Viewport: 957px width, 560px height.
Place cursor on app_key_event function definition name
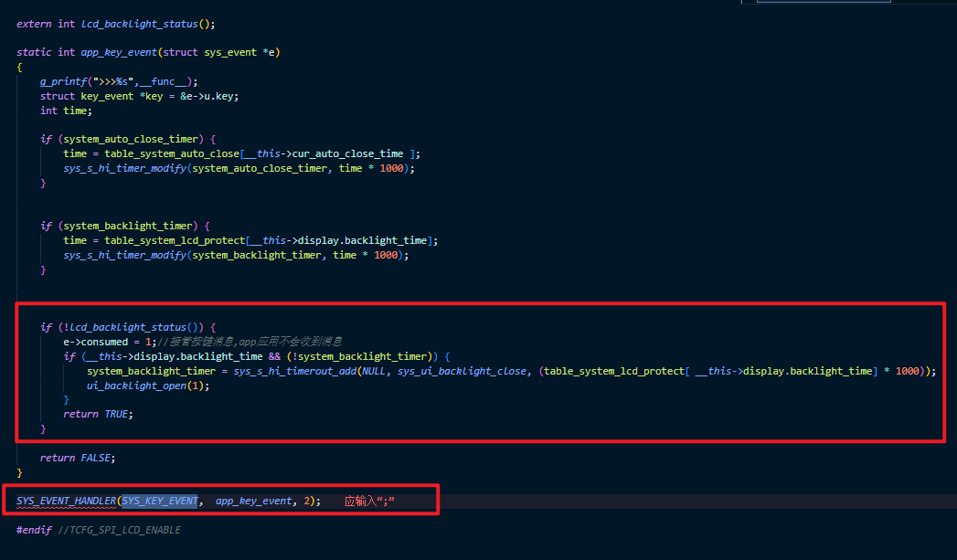[119, 52]
